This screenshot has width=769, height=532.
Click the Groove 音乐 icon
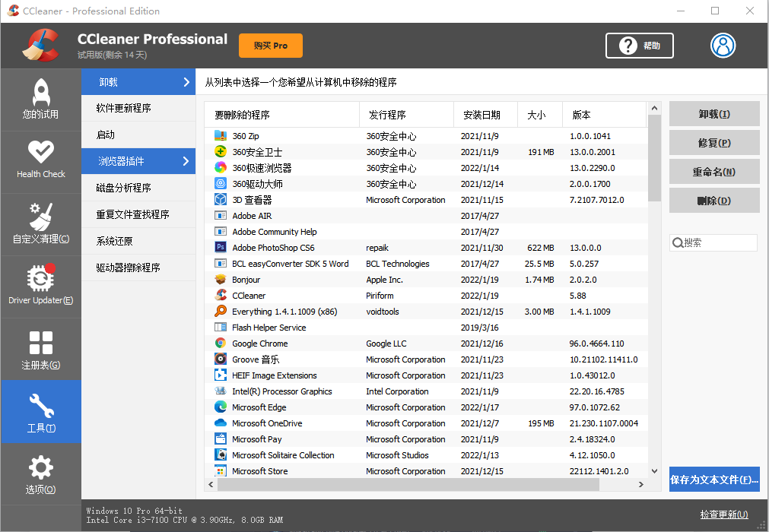pyautogui.click(x=221, y=359)
